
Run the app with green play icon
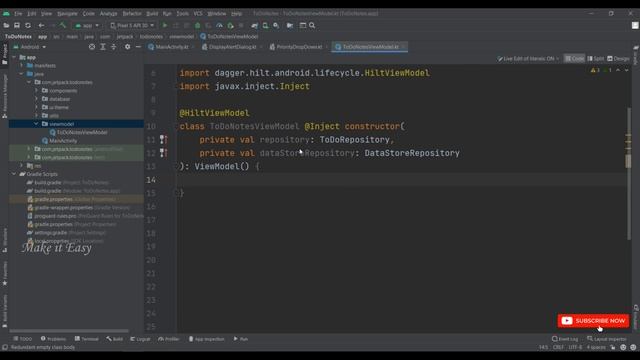coord(165,25)
